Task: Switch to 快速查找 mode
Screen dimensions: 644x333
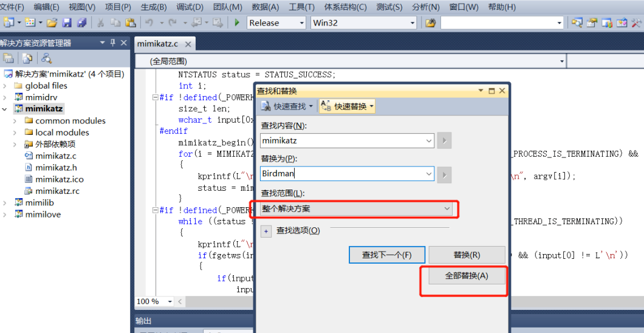Action: (287, 107)
